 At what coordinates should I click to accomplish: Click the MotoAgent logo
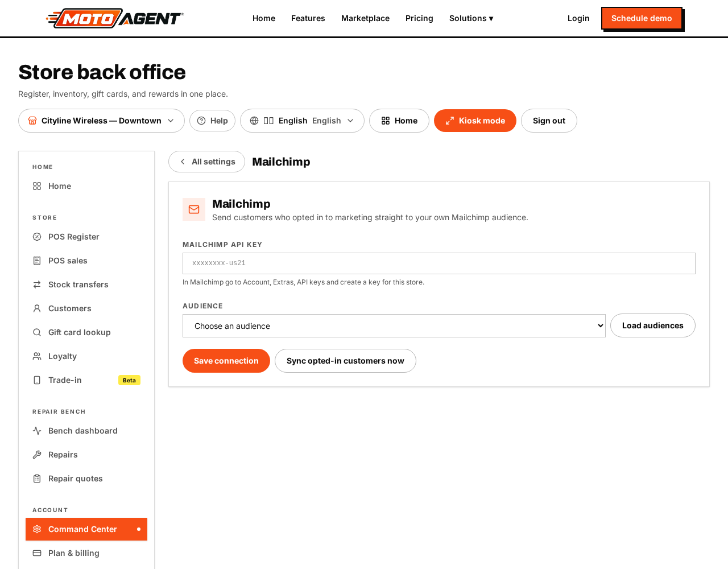pyautogui.click(x=115, y=18)
